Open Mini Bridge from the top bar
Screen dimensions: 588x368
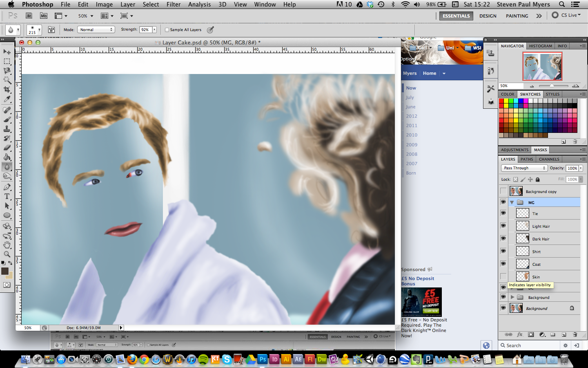click(x=44, y=16)
